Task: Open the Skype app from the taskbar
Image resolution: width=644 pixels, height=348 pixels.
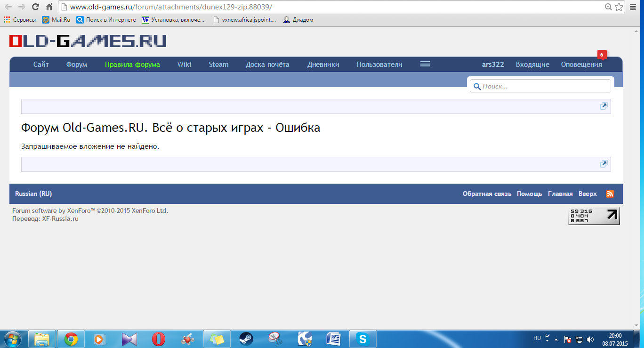Action: [363, 339]
